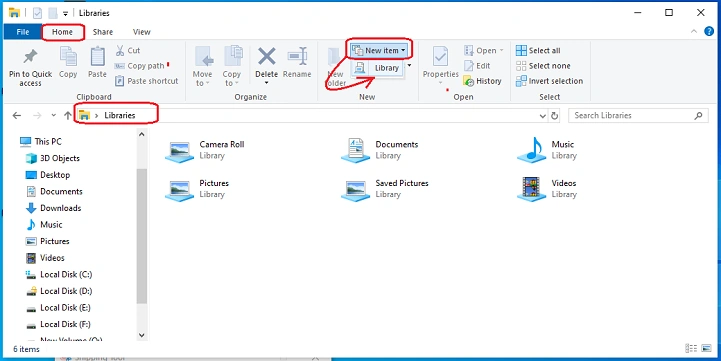Click History in the Open group
This screenshot has width=721, height=361.
pos(482,81)
